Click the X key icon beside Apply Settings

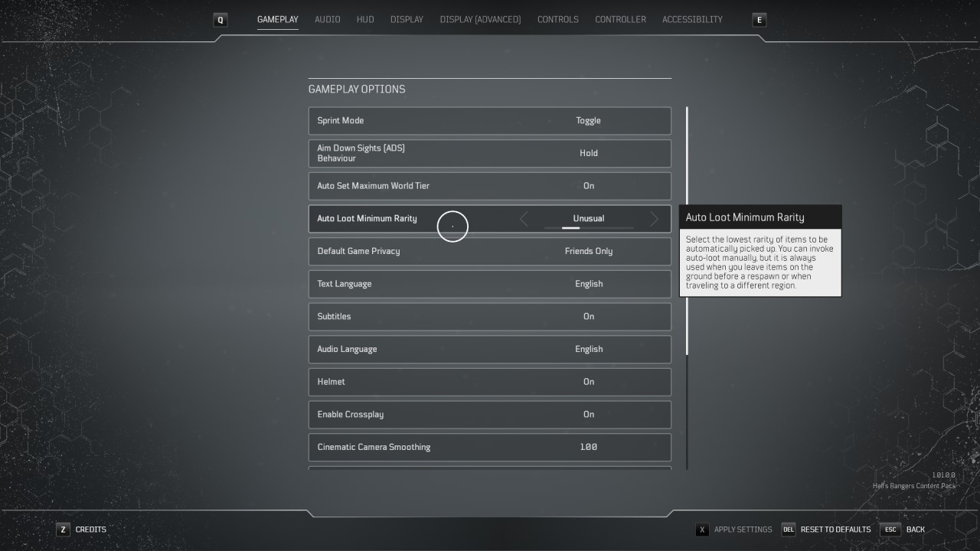[x=702, y=530]
